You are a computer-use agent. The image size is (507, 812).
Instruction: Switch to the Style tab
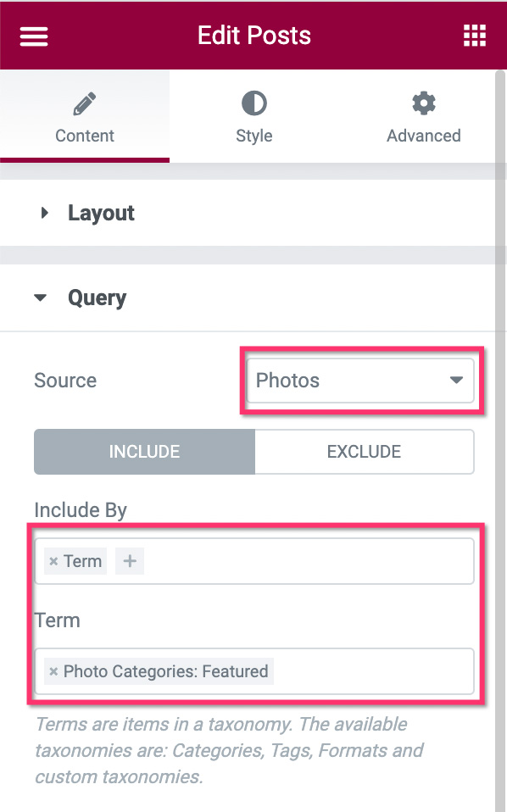253,116
